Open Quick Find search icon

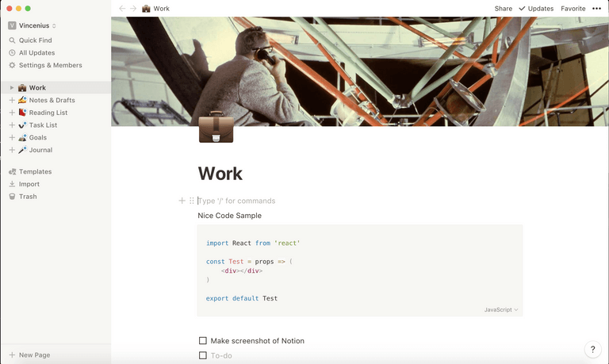pyautogui.click(x=12, y=40)
